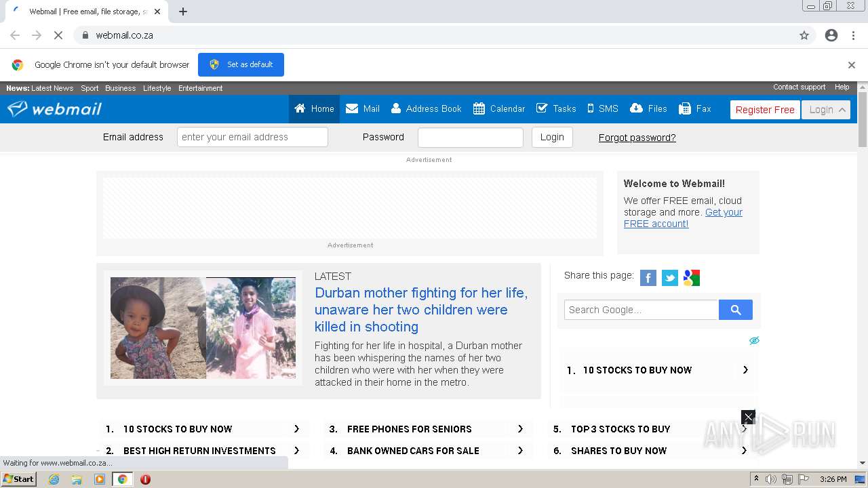Click the volume speaker tray icon

point(771,479)
